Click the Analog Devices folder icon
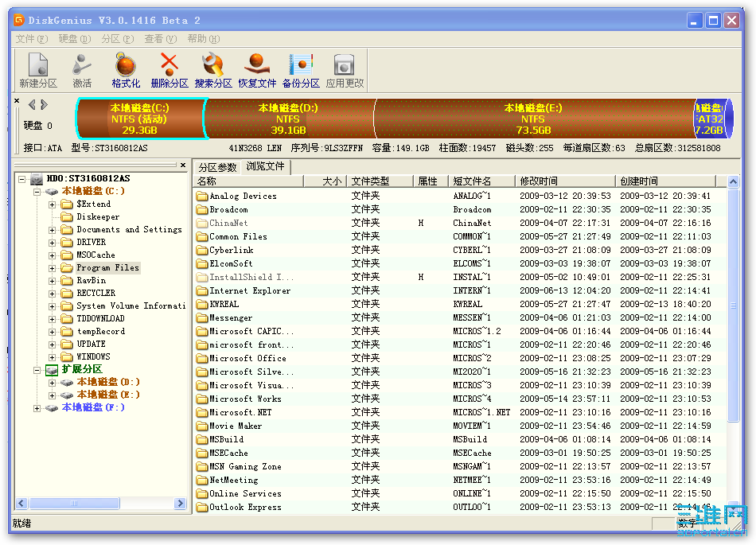Screen dimensions: 756x545 [x=201, y=197]
